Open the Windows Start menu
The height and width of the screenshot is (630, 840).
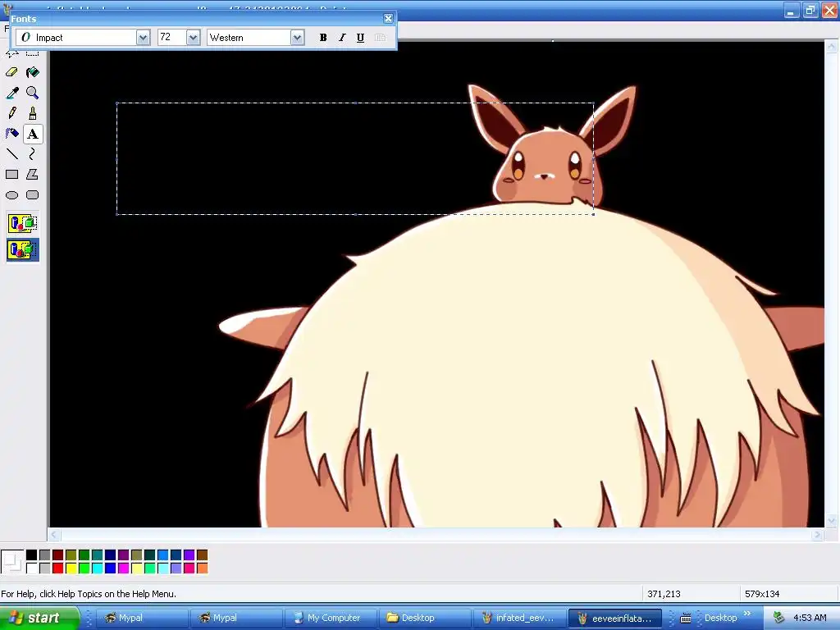tap(39, 618)
